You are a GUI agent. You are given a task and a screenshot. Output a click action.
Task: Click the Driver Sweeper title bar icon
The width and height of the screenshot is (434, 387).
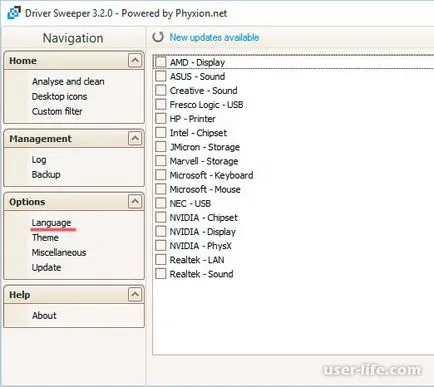(x=13, y=13)
